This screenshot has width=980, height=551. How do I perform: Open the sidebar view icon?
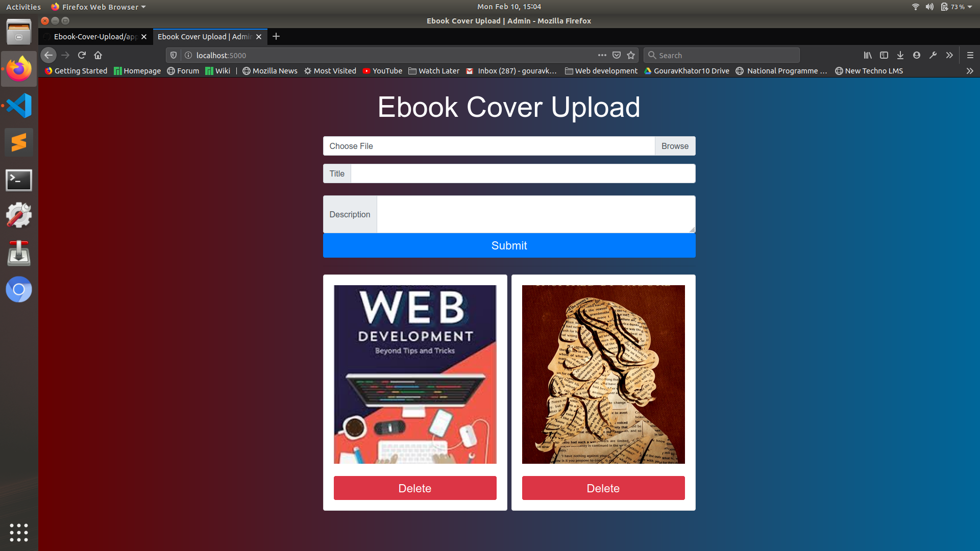pyautogui.click(x=884, y=55)
